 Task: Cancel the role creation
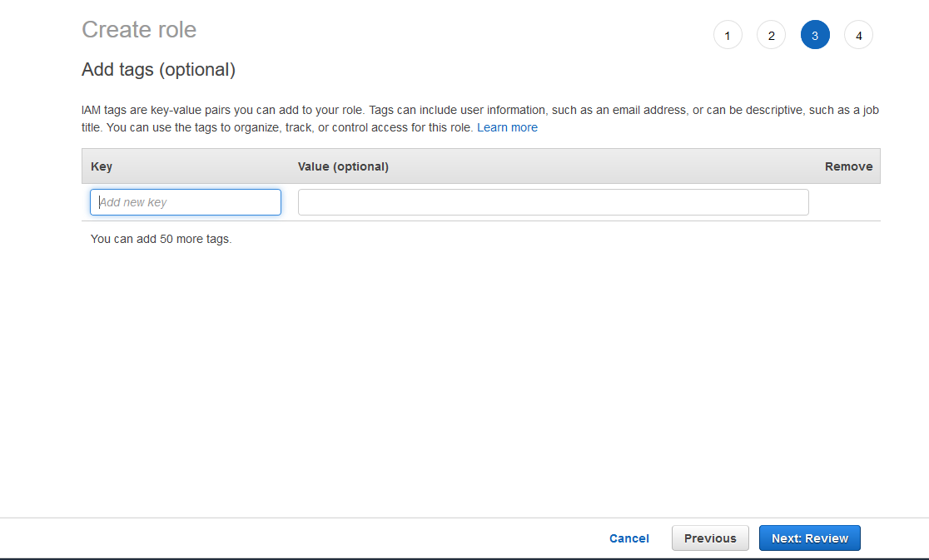tap(628, 538)
